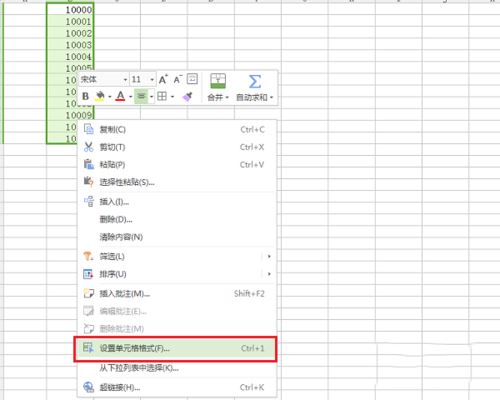This screenshot has width=500, height=400.
Task: Open 设置单元格格式(F)... format cells
Action: point(177,348)
